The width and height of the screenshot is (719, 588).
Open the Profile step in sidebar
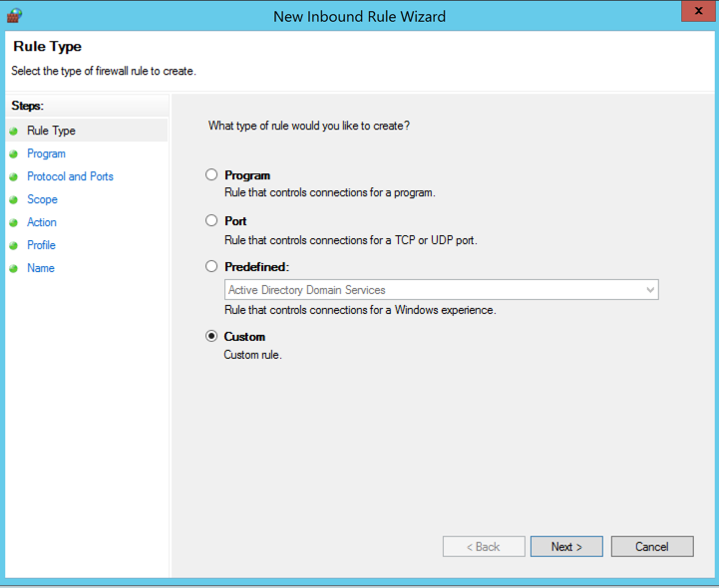pyautogui.click(x=41, y=245)
